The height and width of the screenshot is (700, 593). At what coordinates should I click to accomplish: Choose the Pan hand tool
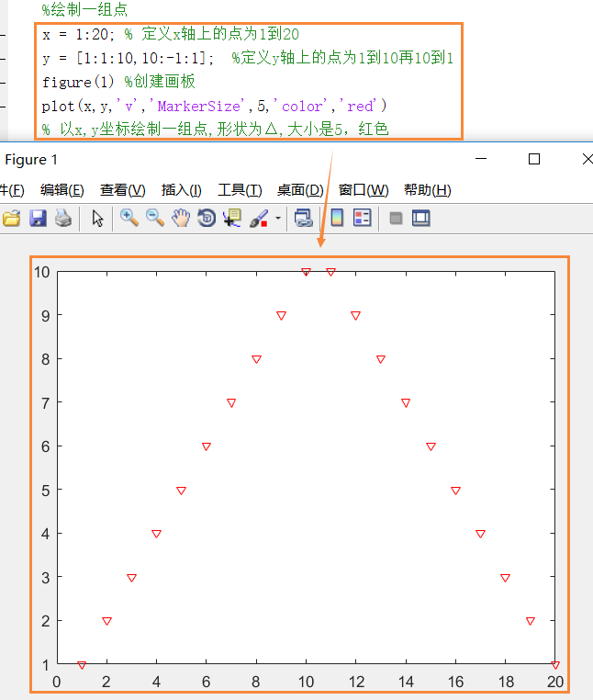point(182,219)
